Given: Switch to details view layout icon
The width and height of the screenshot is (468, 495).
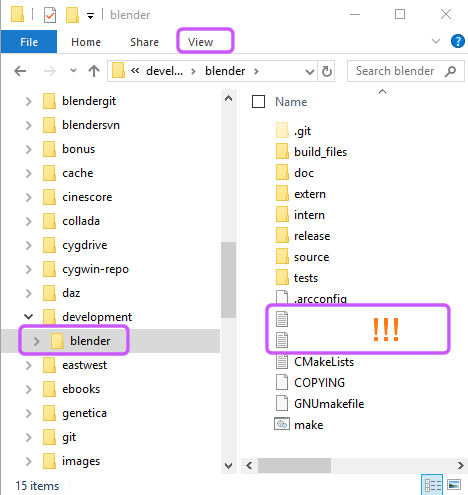Looking at the screenshot, I should [432, 485].
